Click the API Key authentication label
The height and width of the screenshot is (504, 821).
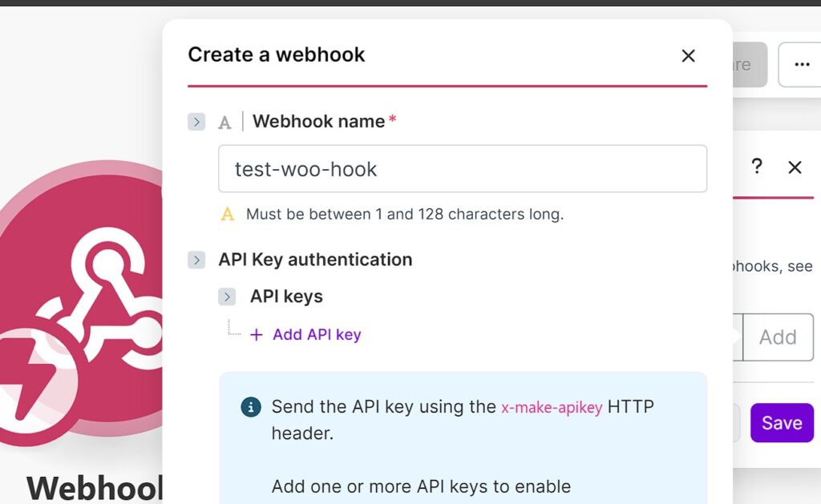click(315, 260)
